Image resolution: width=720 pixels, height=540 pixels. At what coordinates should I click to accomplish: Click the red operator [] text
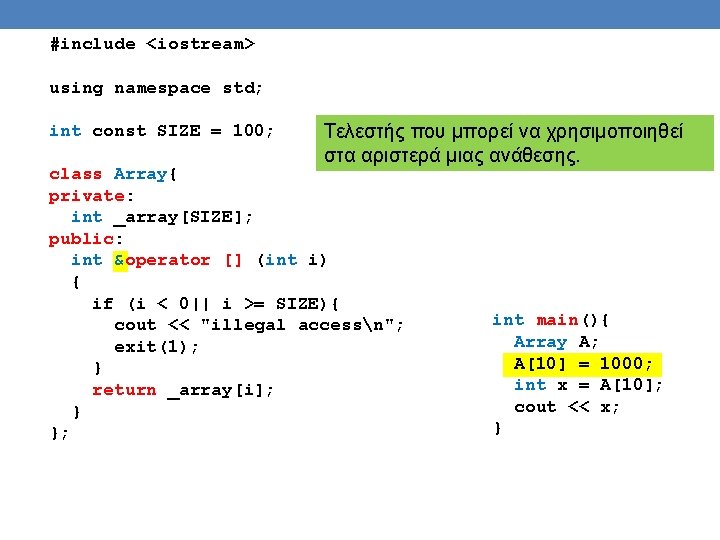[184, 260]
